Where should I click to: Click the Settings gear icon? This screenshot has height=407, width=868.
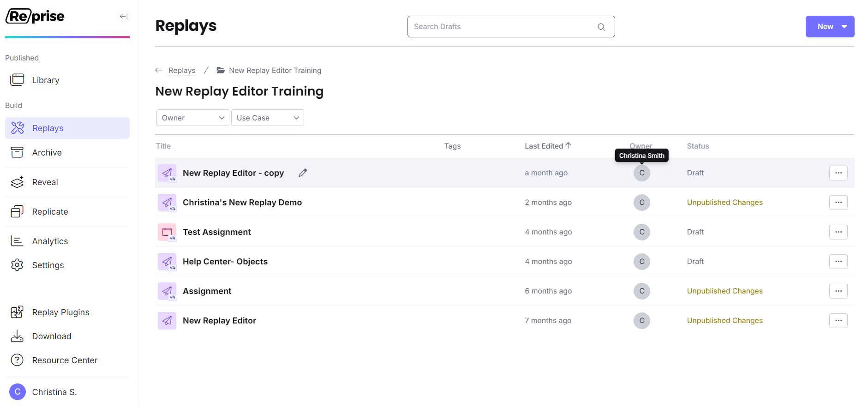[x=17, y=265]
